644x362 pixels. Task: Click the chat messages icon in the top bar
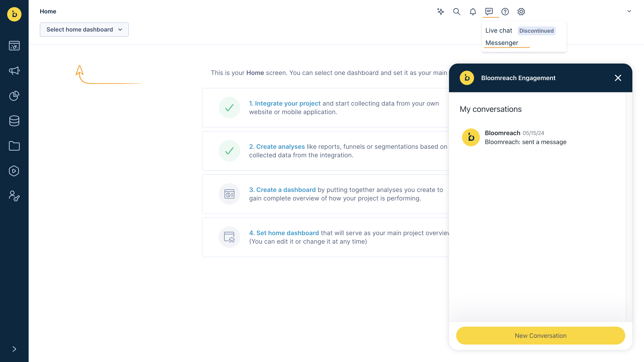click(489, 11)
